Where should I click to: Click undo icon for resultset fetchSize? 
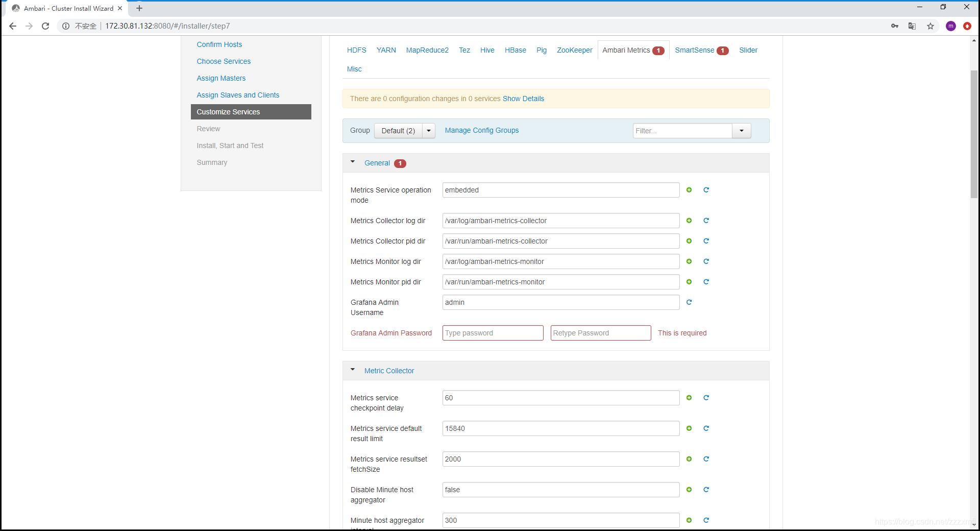coord(706,459)
